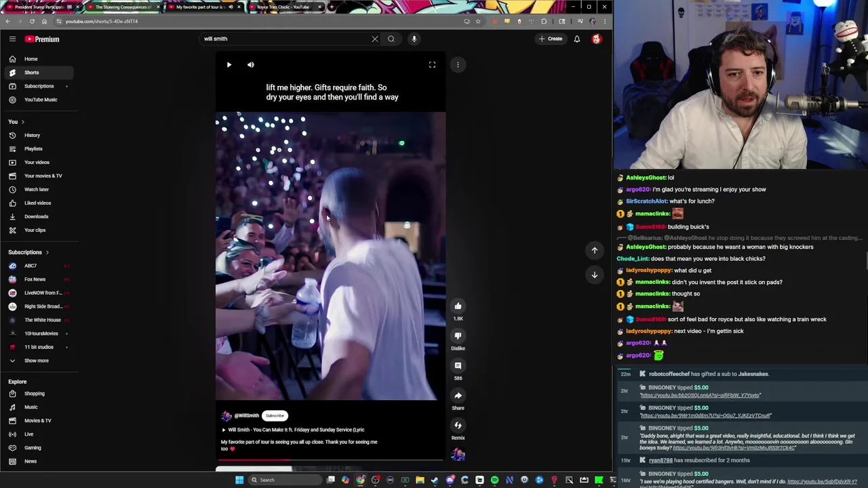Open 'Your videos' in the sidebar
Image resolution: width=868 pixels, height=488 pixels.
pos(39,163)
